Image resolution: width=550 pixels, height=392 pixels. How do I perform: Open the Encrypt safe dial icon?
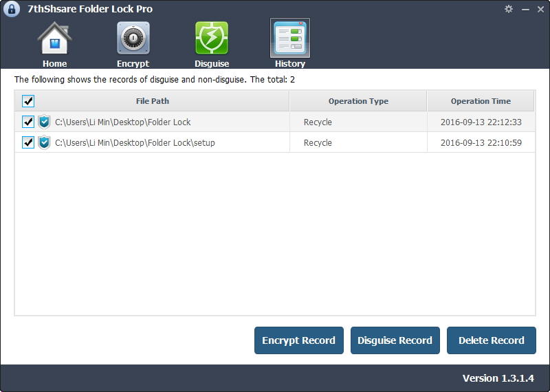click(133, 38)
